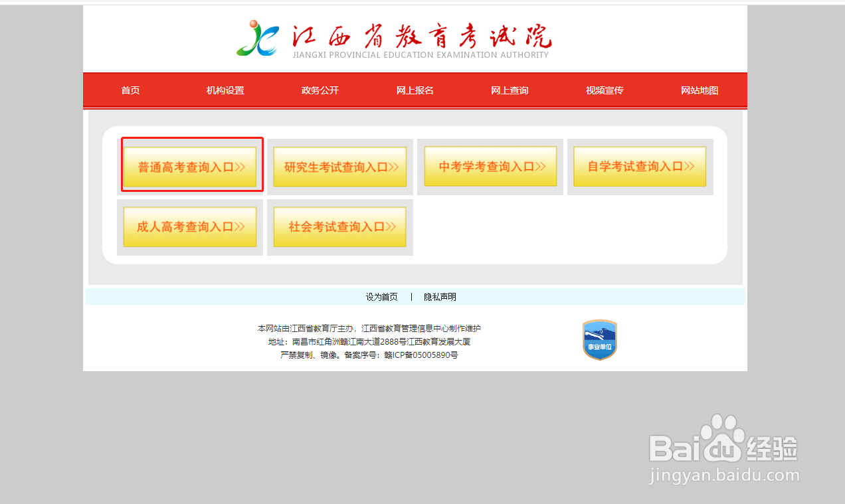Open the 网站地图 menu item
This screenshot has width=845, height=504.
(699, 90)
